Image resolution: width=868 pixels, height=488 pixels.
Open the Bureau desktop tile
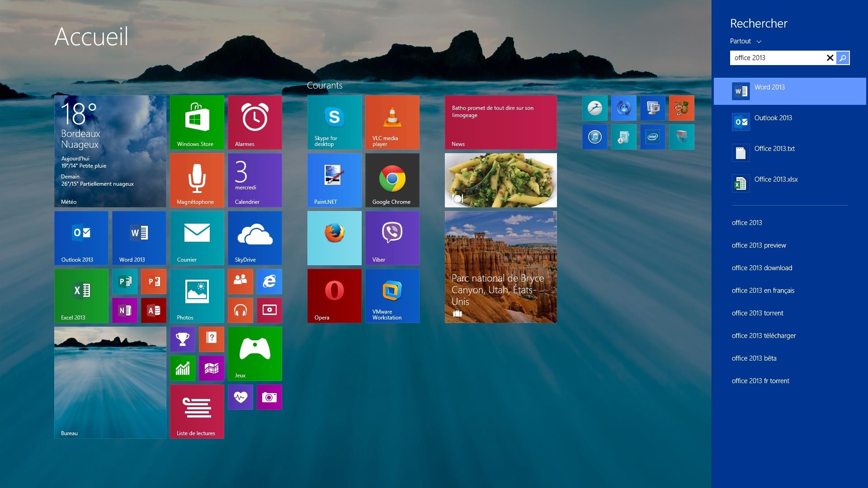[x=110, y=383]
